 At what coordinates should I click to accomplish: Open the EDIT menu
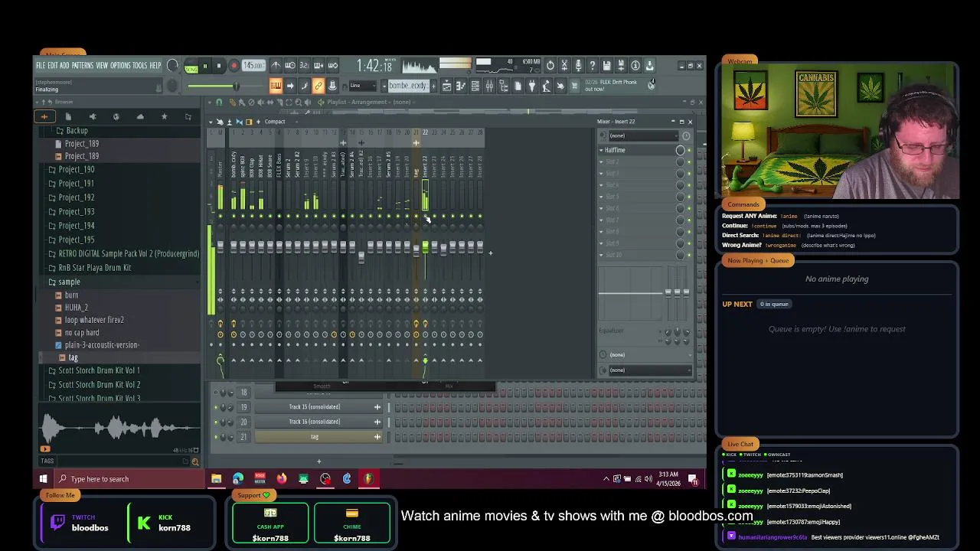click(x=53, y=65)
